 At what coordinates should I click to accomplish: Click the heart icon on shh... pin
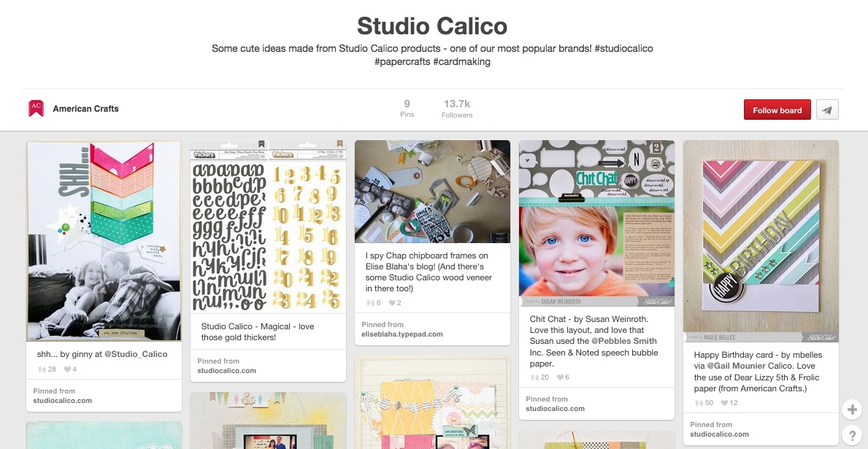(x=67, y=369)
